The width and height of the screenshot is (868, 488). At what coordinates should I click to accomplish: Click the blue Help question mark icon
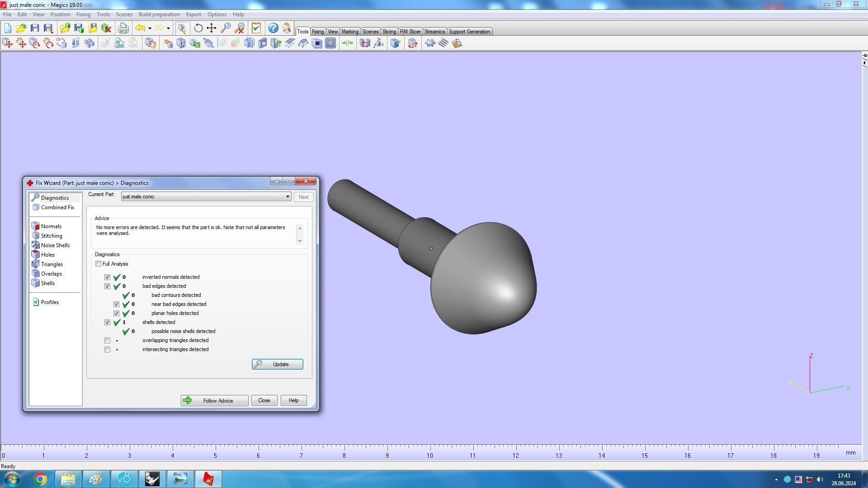pyautogui.click(x=273, y=28)
